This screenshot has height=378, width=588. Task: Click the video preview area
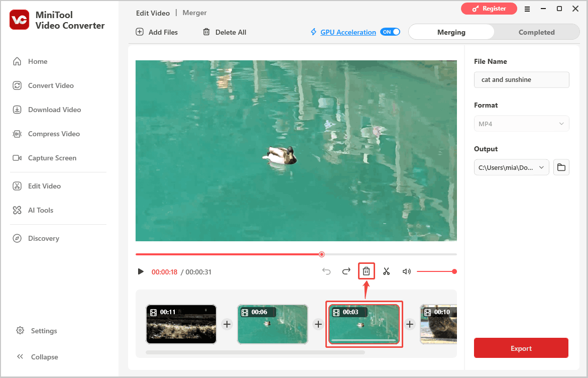tap(296, 150)
